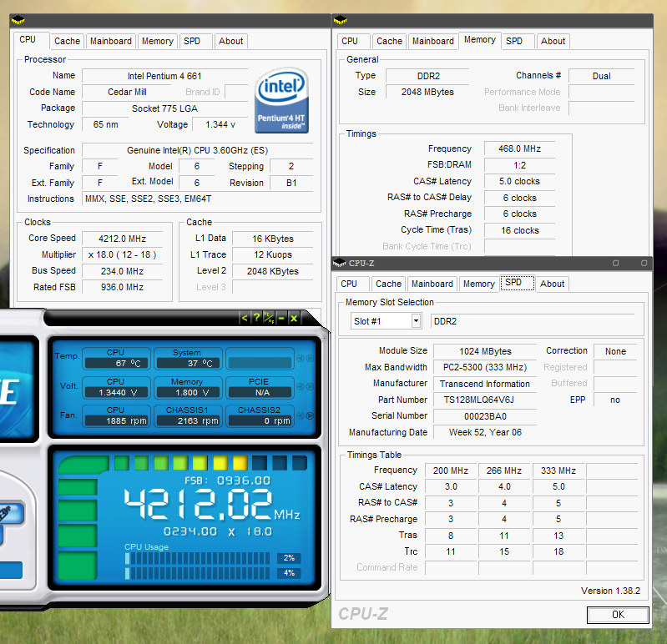Image resolution: width=667 pixels, height=644 pixels.
Task: Click the Volt row left arrow
Action: point(301,387)
